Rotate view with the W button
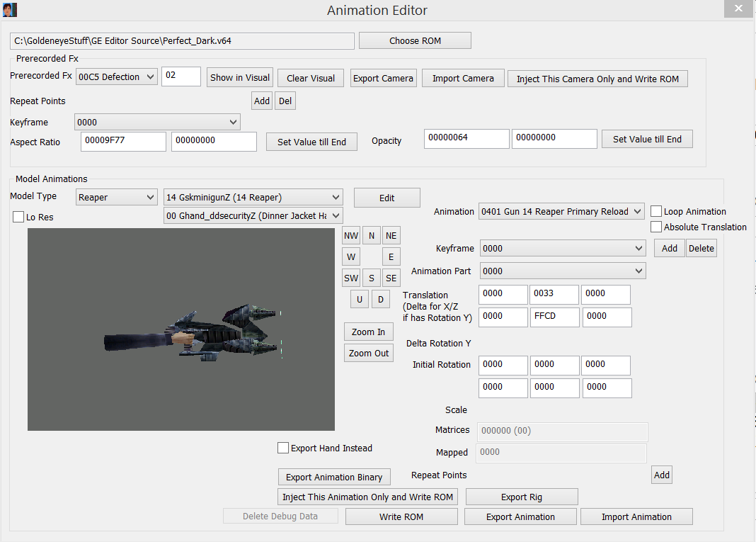The image size is (756, 542). pos(351,256)
